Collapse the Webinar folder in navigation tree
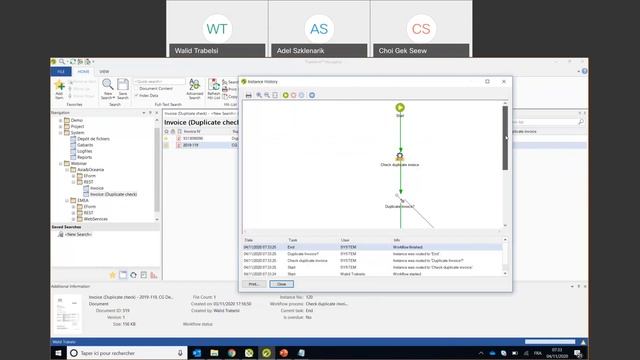 (60, 164)
